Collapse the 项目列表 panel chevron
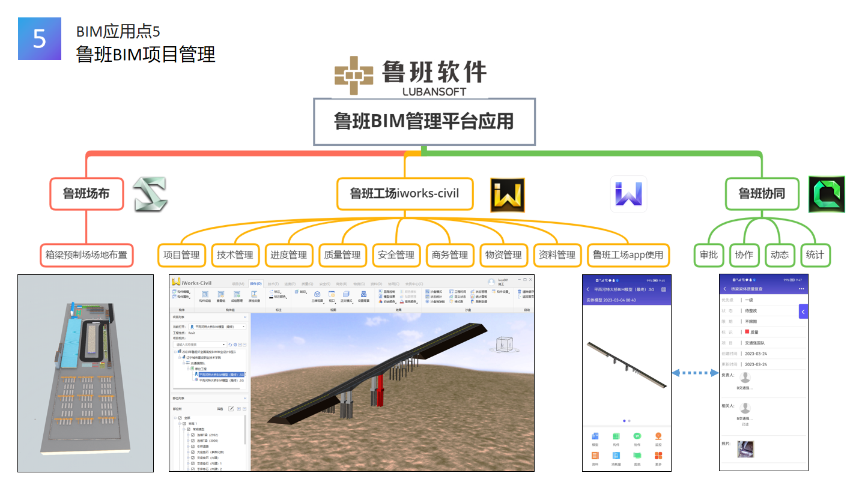 click(245, 317)
